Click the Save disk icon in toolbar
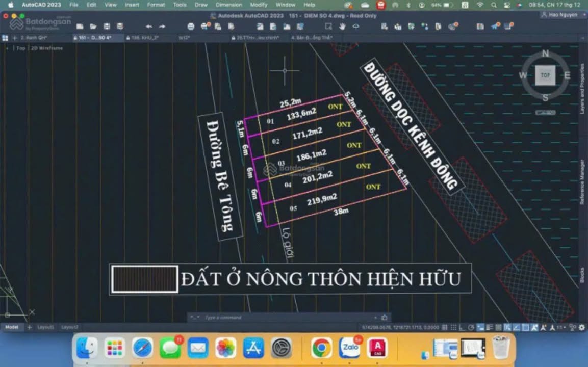Viewport: 588px width, 367px height. (x=107, y=27)
